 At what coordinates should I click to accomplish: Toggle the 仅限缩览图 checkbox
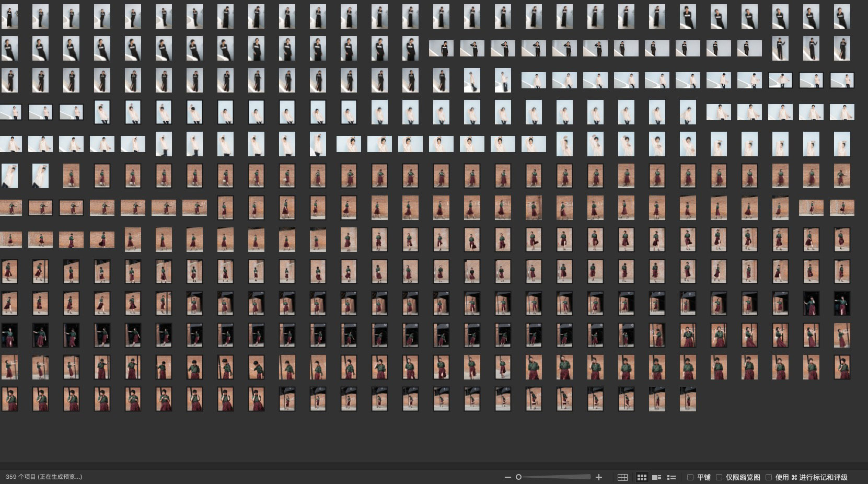click(719, 477)
